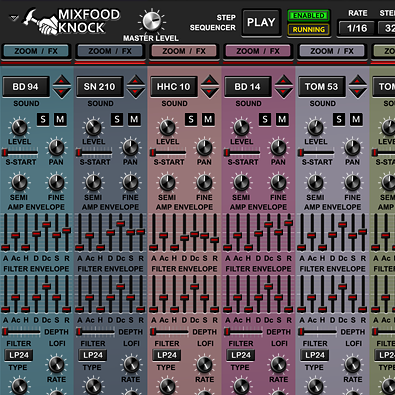Open the top-left preset menu arrow
The image size is (395, 395).
pos(14,18)
